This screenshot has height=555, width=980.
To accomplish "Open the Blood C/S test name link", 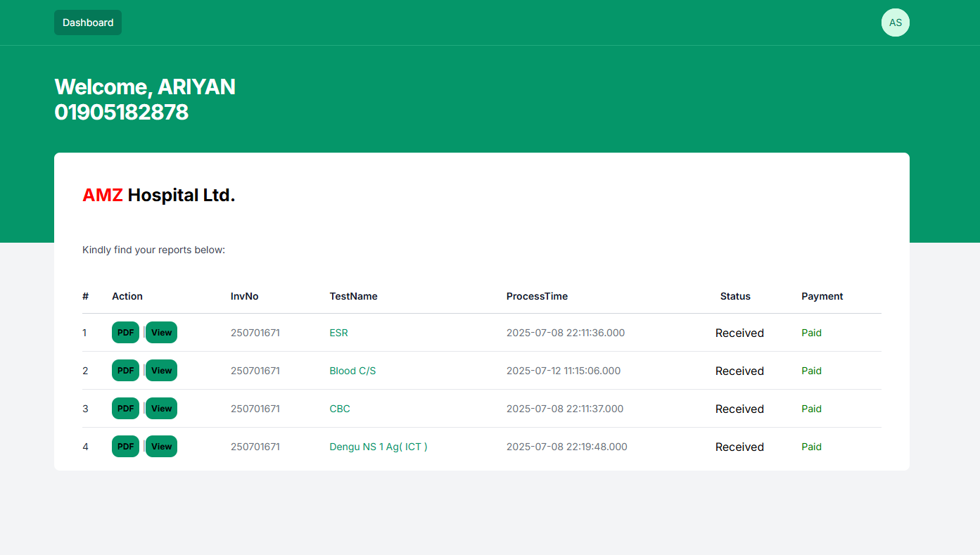I will tap(352, 371).
